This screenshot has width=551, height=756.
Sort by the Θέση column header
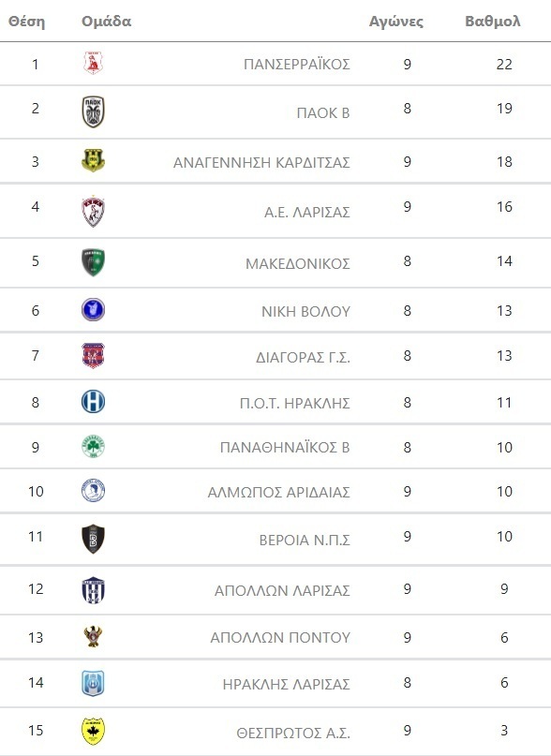pyautogui.click(x=26, y=22)
